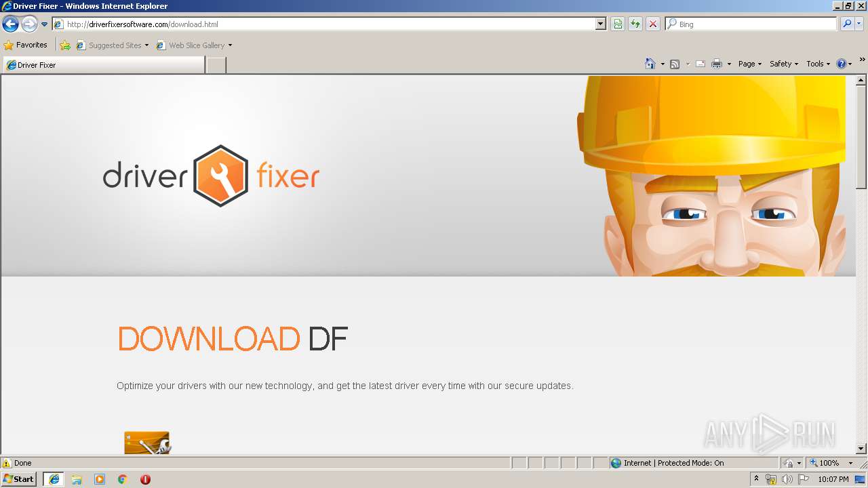Click Add to Favorites Bar icon
Screen dimensions: 868x488
point(65,45)
